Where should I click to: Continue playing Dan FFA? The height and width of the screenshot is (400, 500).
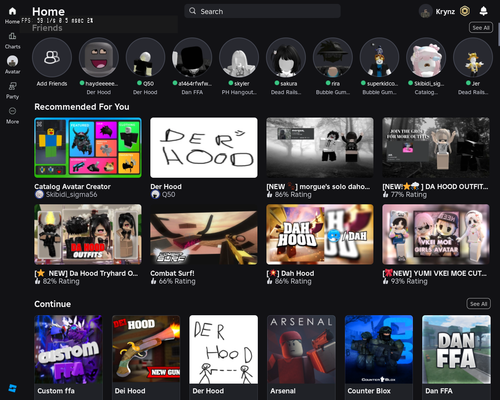pos(456,349)
